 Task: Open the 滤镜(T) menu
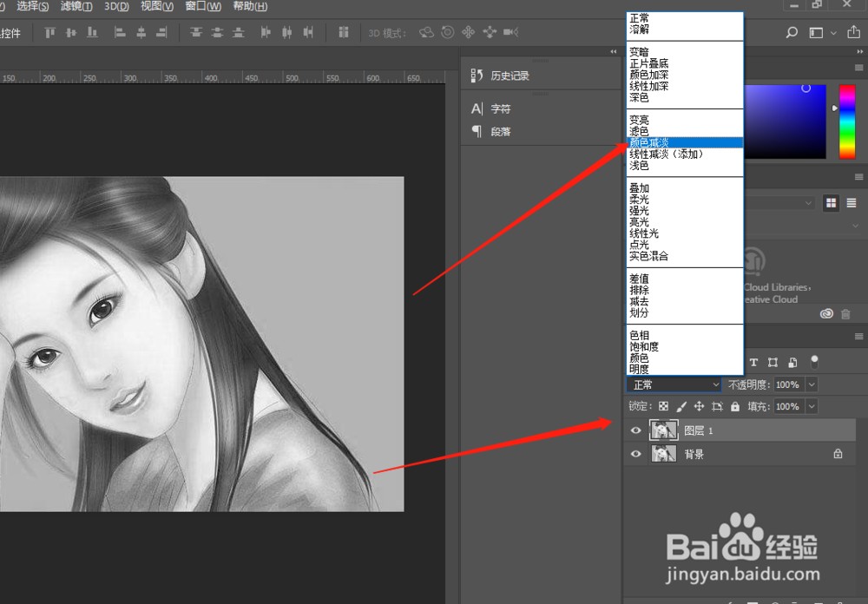(x=76, y=6)
